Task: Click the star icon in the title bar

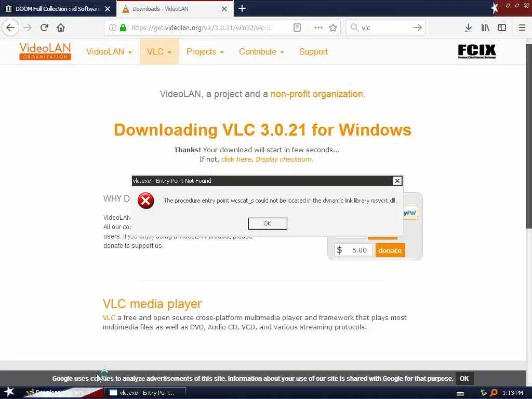Action: coord(495,8)
